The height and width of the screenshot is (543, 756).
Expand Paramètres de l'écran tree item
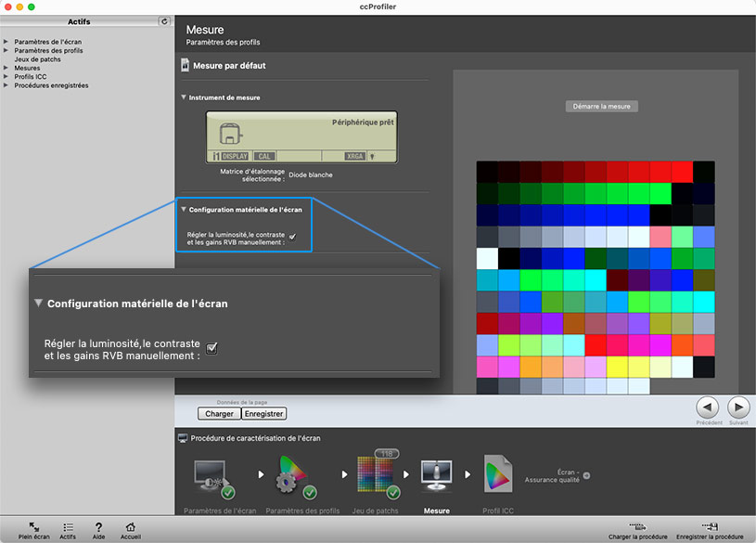tap(6, 42)
